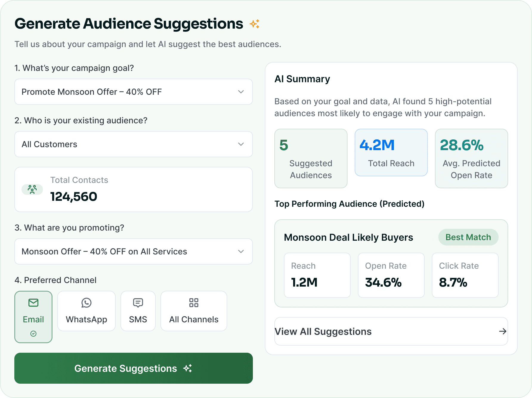Click the Monsoon Deal Likely Buyers title

pyautogui.click(x=348, y=237)
